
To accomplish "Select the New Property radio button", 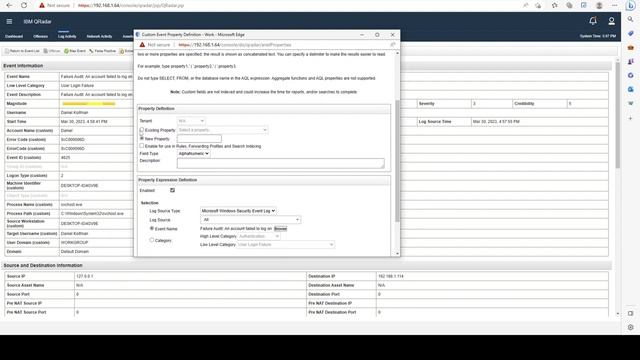I will pos(142,138).
